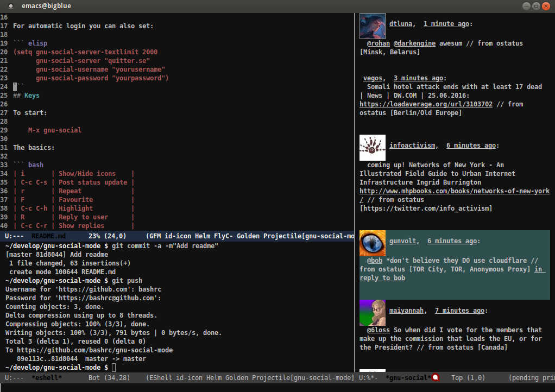Image resolution: width=555 pixels, height=392 pixels.
Task: Open the dtluna username link
Action: (401, 24)
